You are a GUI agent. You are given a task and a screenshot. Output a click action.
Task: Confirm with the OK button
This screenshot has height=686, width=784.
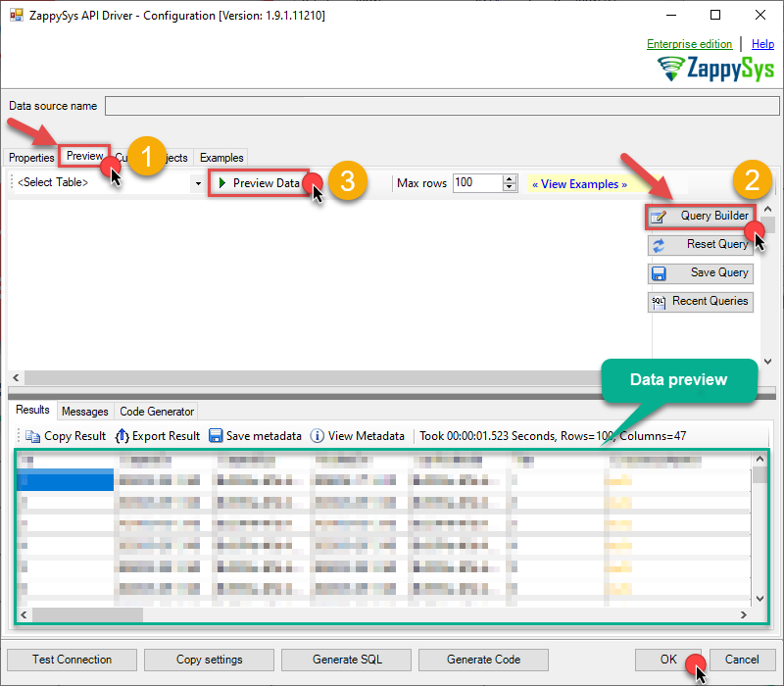point(668,660)
